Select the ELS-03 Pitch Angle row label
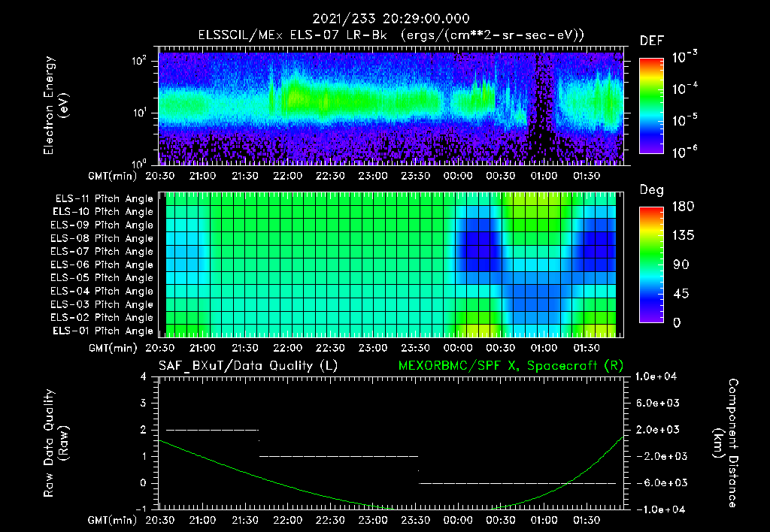The height and width of the screenshot is (532, 770). (102, 304)
